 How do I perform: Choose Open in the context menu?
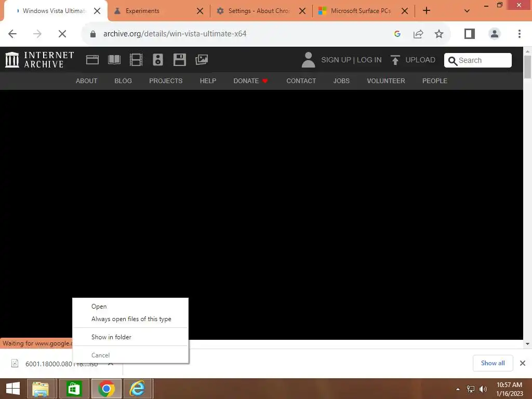(130, 307)
